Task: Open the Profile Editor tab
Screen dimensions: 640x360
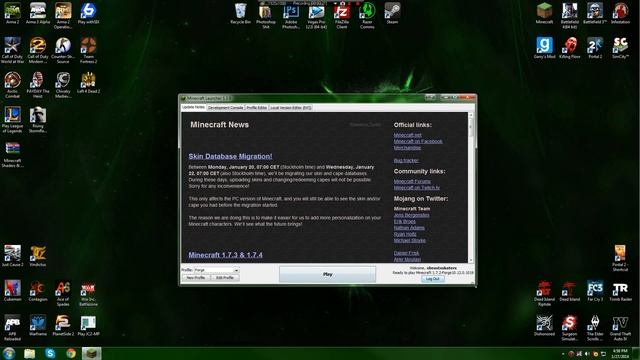Action: [256, 108]
